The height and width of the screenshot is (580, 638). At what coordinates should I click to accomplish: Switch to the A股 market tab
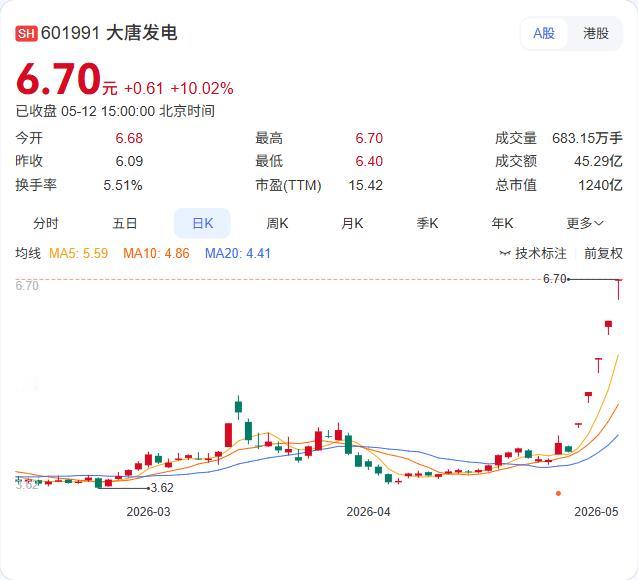click(544, 33)
